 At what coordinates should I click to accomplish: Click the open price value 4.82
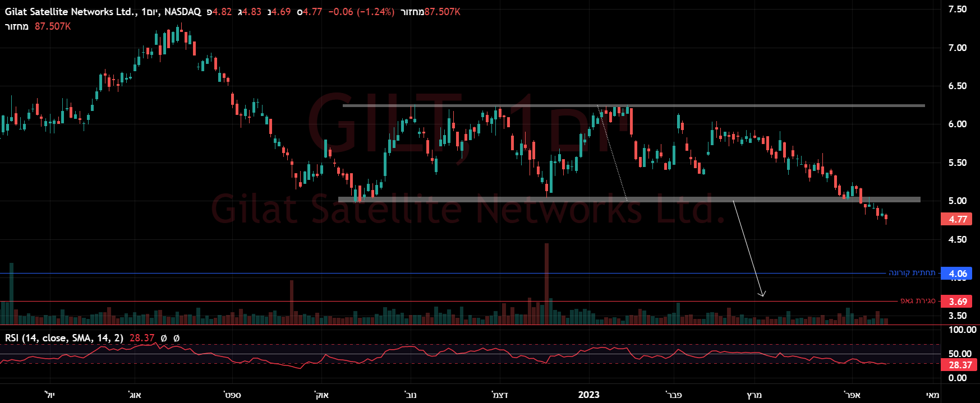(222, 12)
